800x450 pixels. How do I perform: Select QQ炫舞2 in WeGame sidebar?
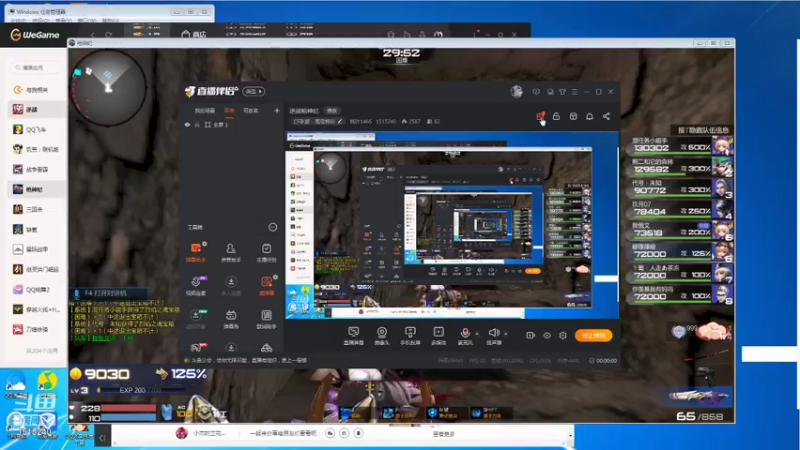(x=37, y=289)
